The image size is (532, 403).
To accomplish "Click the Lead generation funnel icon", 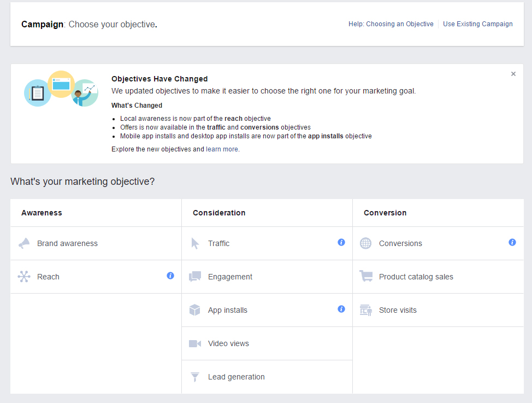I will click(x=195, y=377).
